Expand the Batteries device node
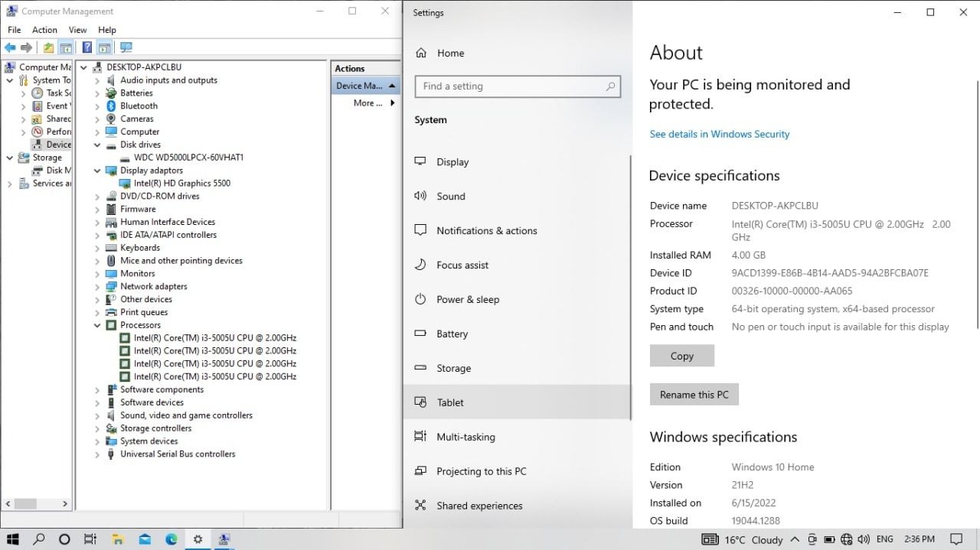 tap(97, 93)
